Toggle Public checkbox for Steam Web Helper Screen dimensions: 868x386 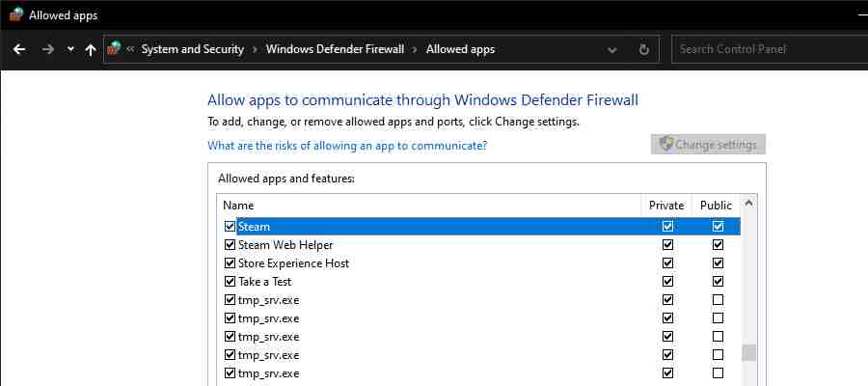pyautogui.click(x=718, y=244)
